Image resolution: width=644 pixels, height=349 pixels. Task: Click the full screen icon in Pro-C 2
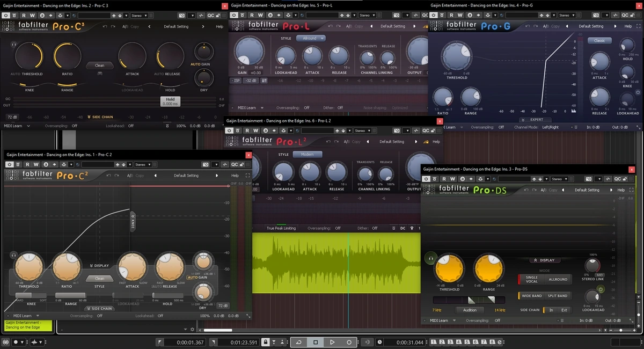pos(247,176)
